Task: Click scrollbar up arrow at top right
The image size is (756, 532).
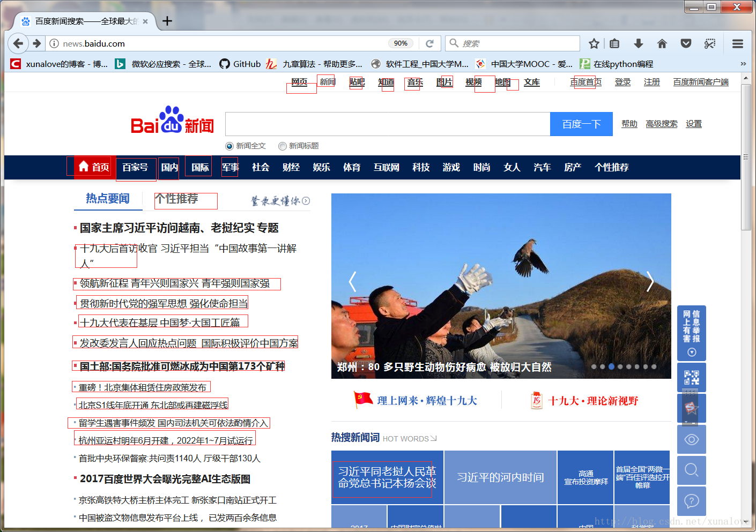Action: (x=745, y=78)
